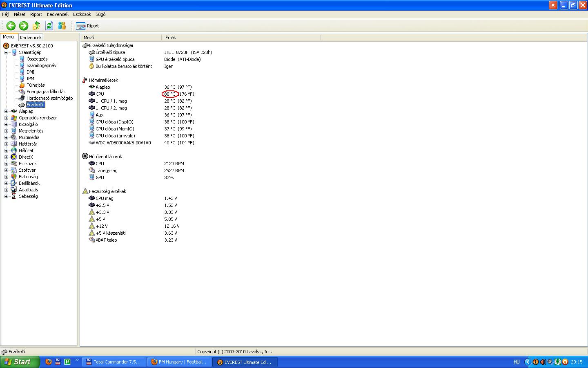Select Számítógépnév in the tree
Screen dimensions: 588x368
(41, 65)
